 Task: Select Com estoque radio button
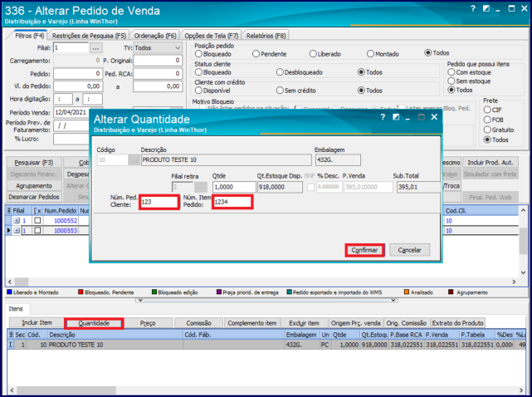[x=451, y=72]
